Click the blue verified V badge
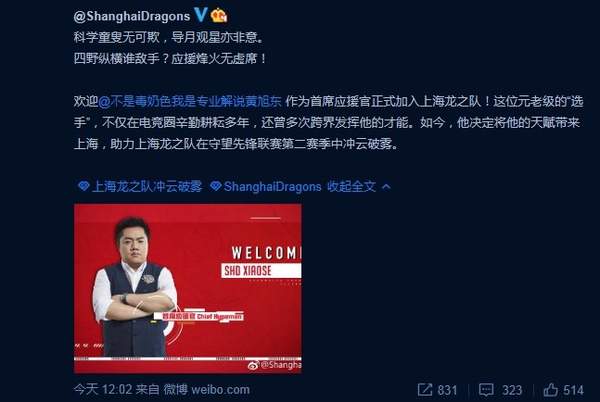Screen dimensions: 600x402 click(x=201, y=15)
